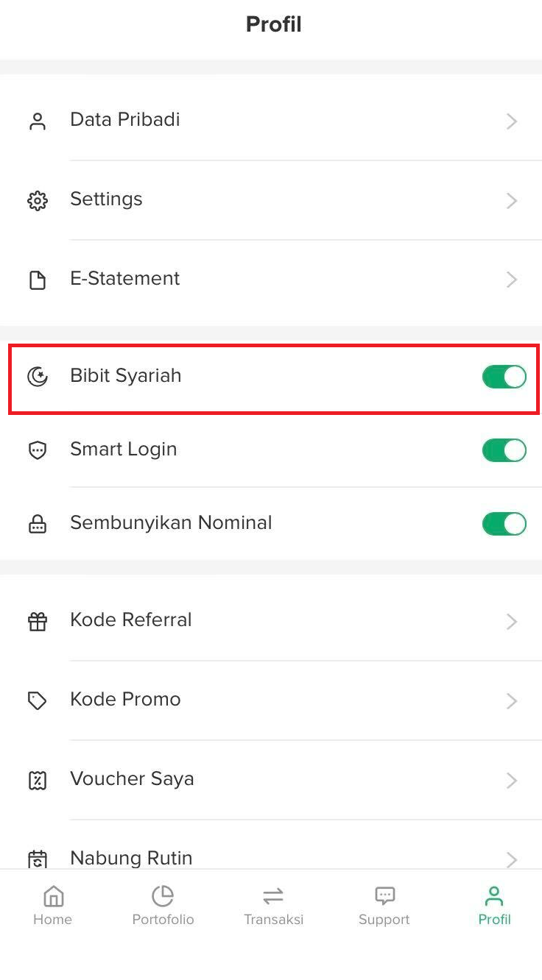Open the Voucher Saya label
This screenshot has width=542, height=980.
pos(132,779)
